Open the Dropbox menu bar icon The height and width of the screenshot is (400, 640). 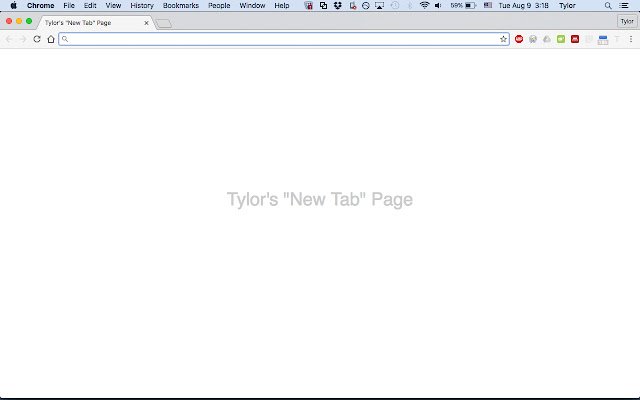click(338, 6)
